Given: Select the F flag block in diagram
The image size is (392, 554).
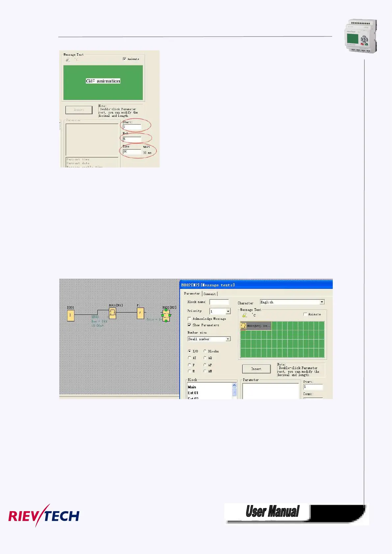Looking at the screenshot, I should (x=141, y=313).
